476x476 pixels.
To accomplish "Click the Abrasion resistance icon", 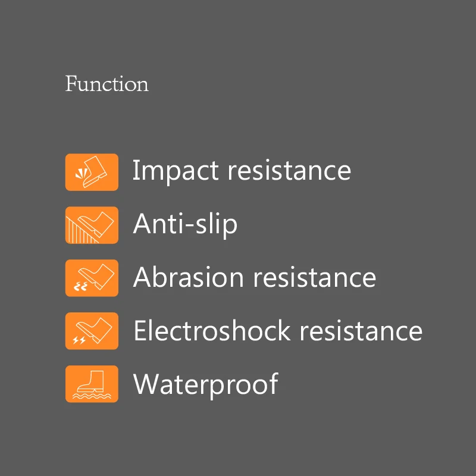I will [92, 278].
